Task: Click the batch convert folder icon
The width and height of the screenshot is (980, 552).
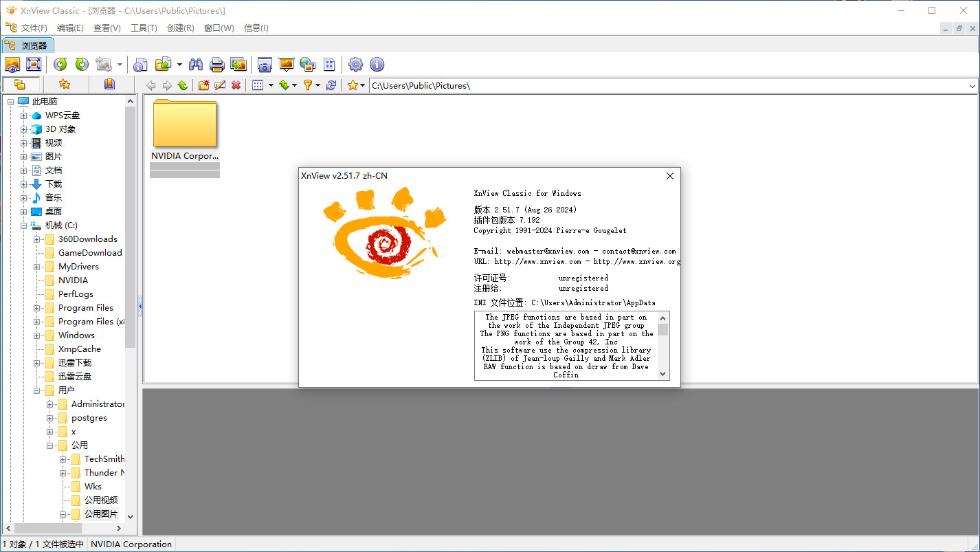Action: tap(164, 65)
